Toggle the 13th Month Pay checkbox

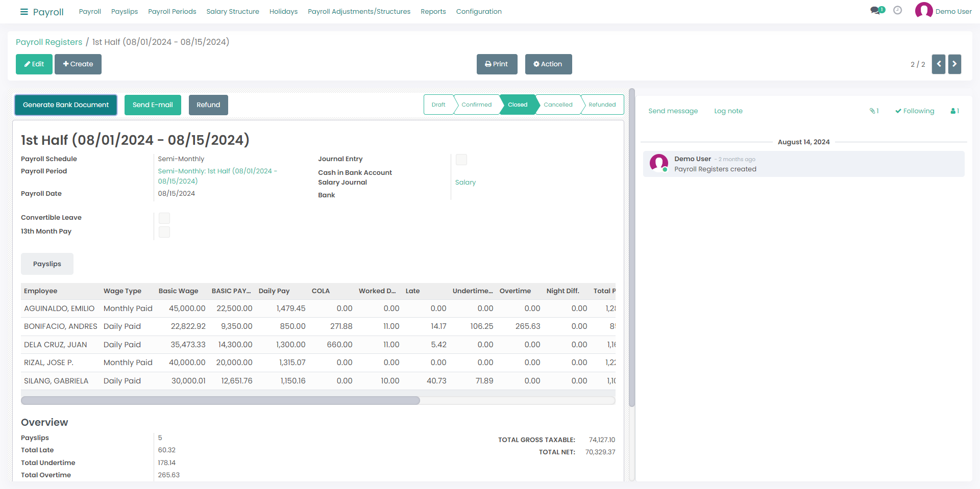coord(164,232)
